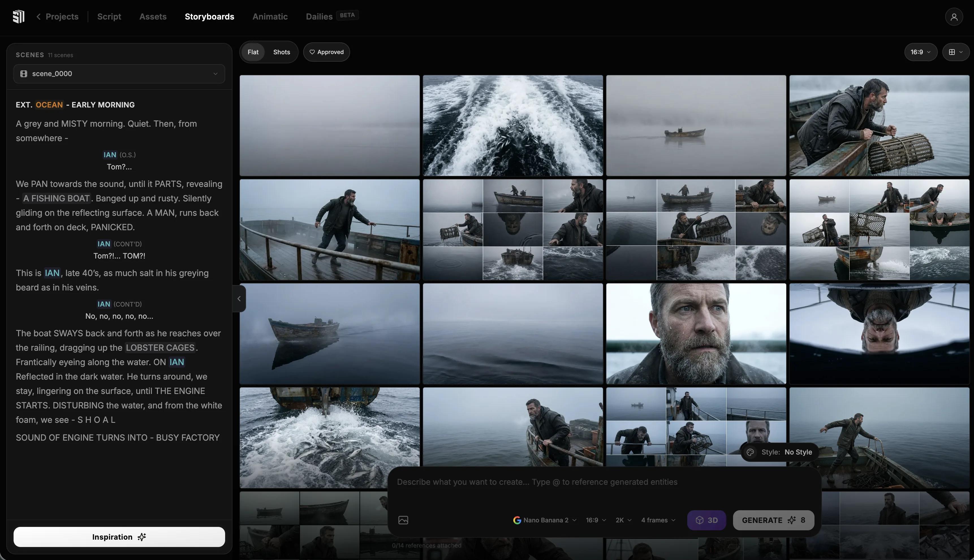Click the Inspiration button
This screenshot has height=560, width=974.
(x=119, y=537)
